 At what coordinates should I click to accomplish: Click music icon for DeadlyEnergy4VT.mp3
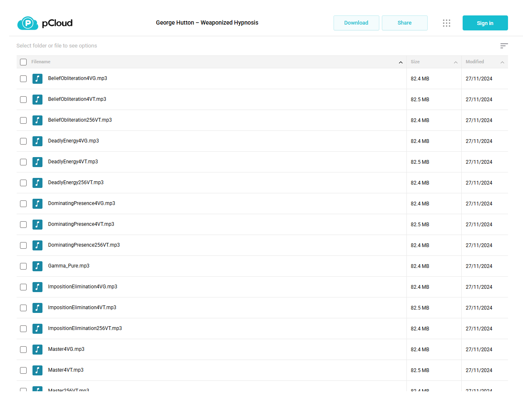tap(37, 162)
